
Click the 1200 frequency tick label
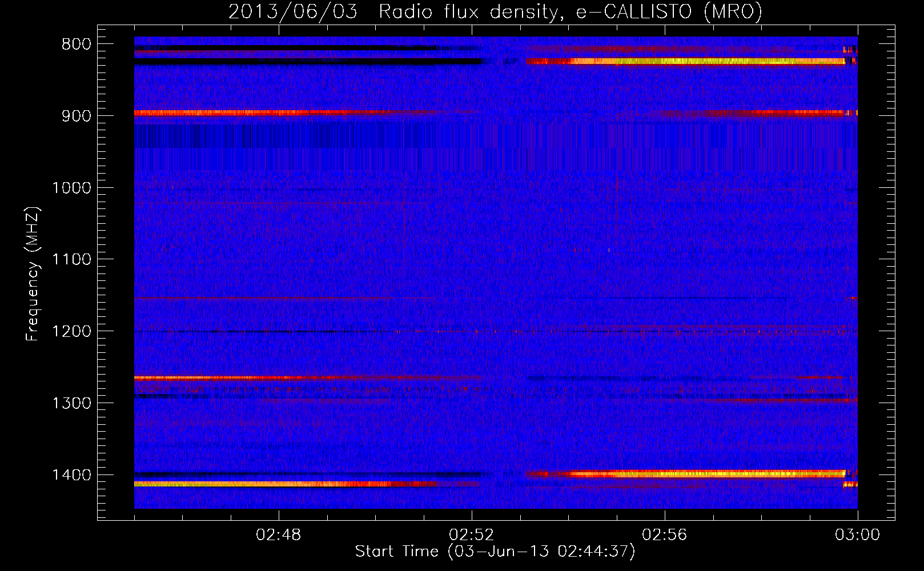71,332
